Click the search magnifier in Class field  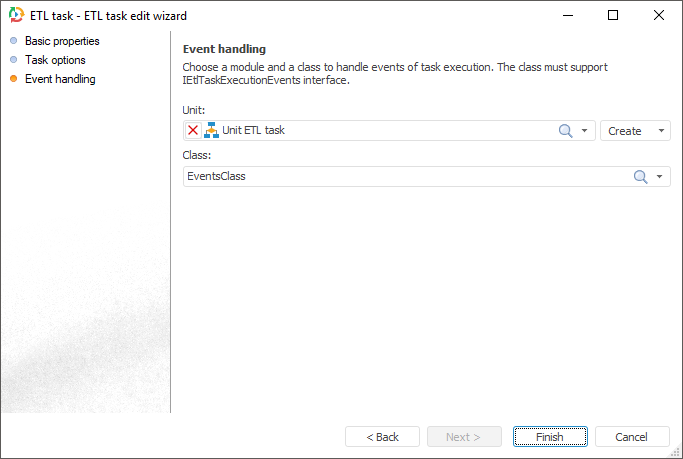click(x=641, y=177)
